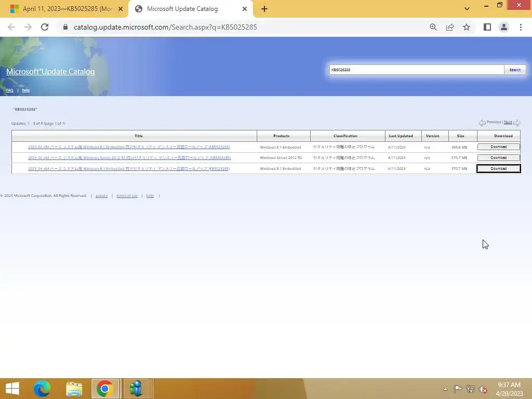Open the Chrome profile avatar
The height and width of the screenshot is (399, 532).
point(504,27)
